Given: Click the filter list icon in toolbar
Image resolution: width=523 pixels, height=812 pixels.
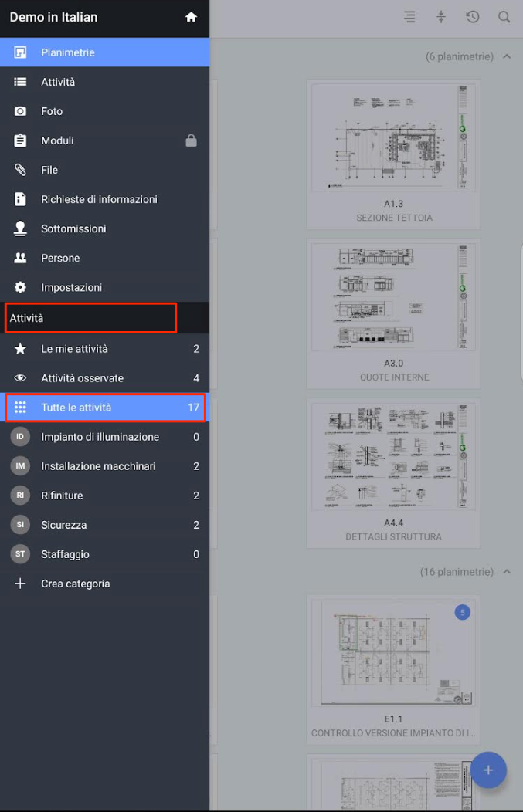Looking at the screenshot, I should pos(409,17).
